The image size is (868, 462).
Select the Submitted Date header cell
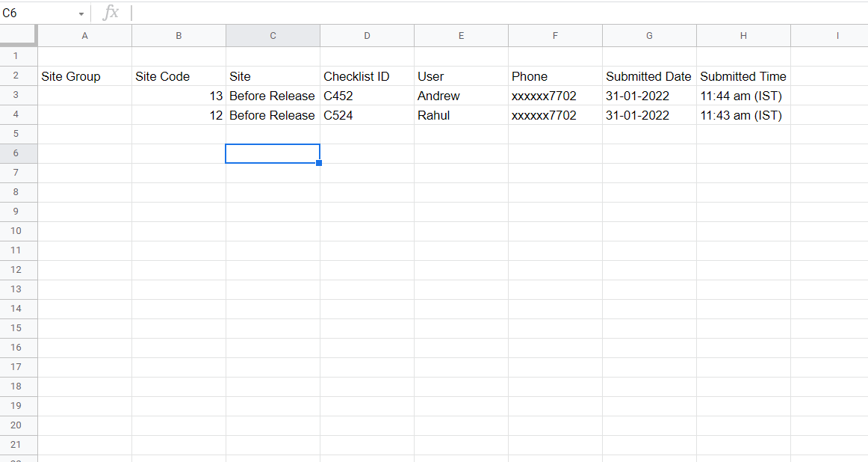(x=649, y=76)
